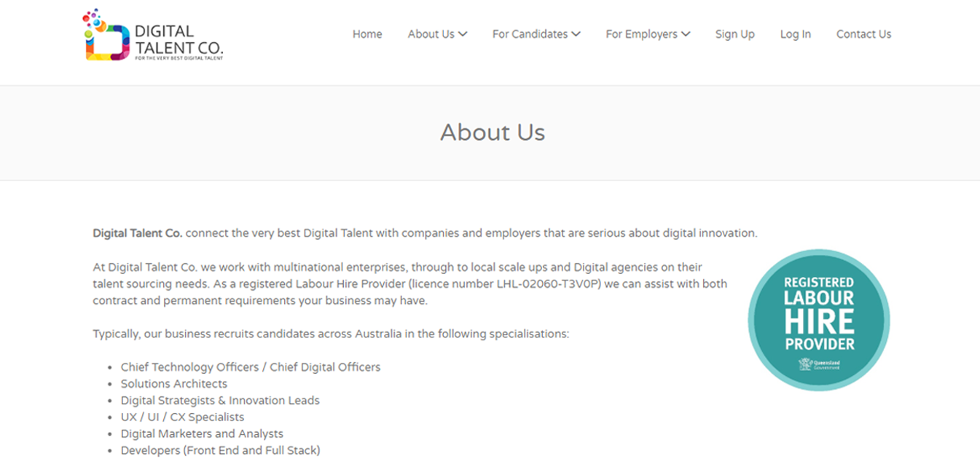Expand the For Employers dropdown chevron

pyautogui.click(x=686, y=34)
